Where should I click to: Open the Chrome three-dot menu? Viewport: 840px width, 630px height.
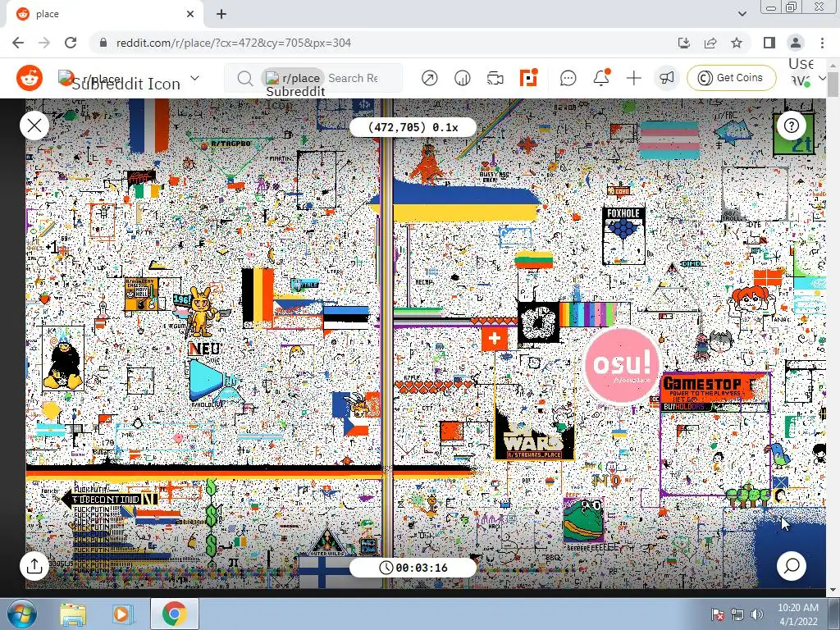tap(822, 43)
